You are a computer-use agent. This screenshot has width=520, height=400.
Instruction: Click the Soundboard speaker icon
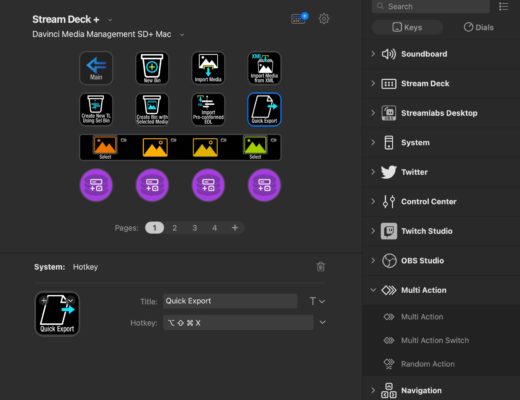tap(389, 54)
